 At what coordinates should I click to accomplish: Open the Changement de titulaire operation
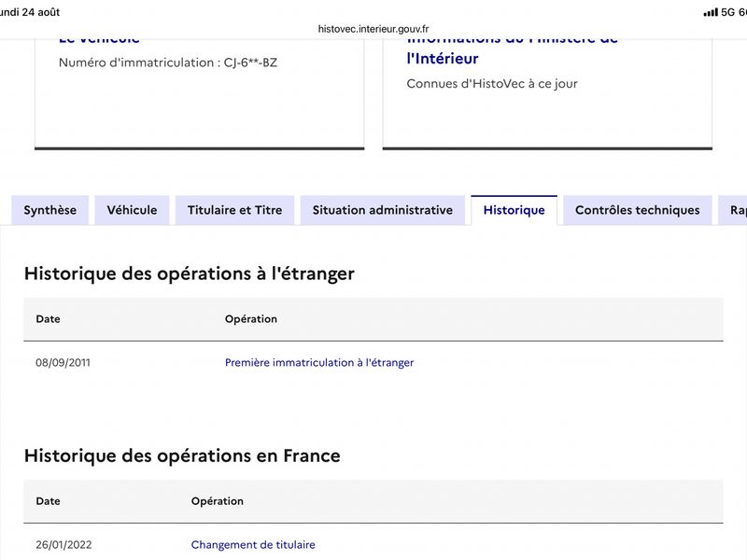[253, 545]
